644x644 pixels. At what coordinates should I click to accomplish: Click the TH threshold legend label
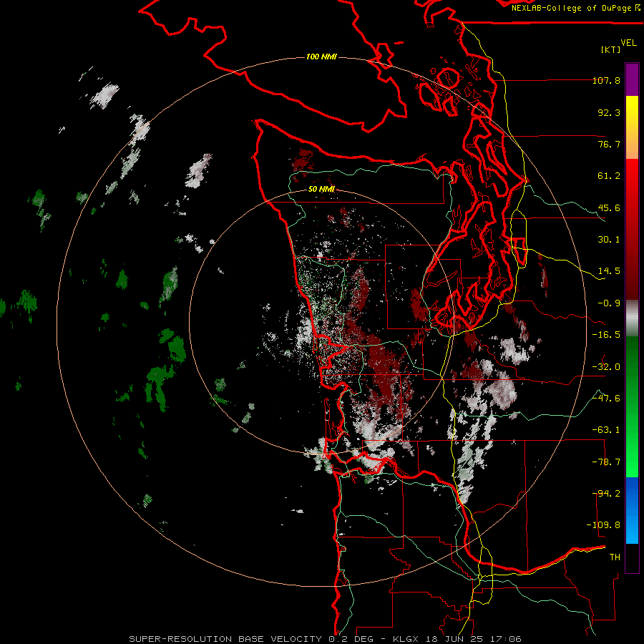(615, 557)
